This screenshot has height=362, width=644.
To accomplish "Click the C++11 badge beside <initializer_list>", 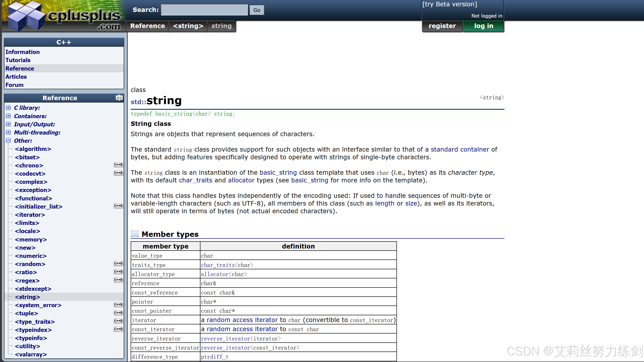I will click(118, 206).
